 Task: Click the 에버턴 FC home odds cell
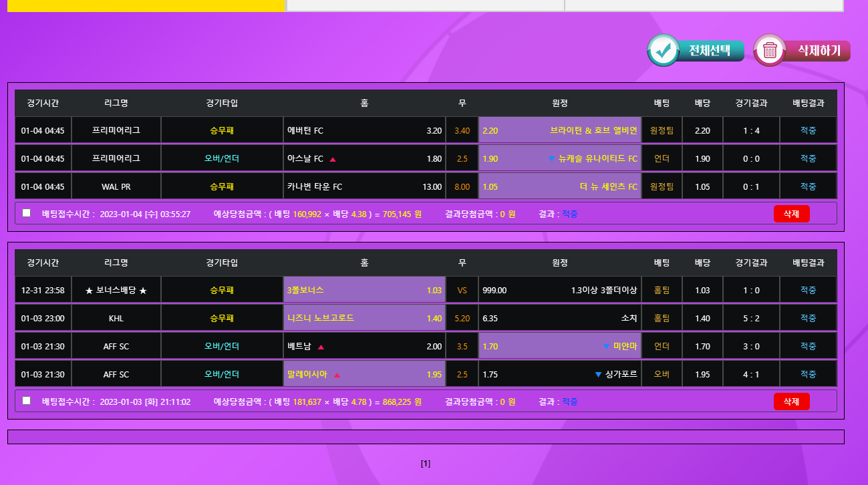(x=364, y=130)
